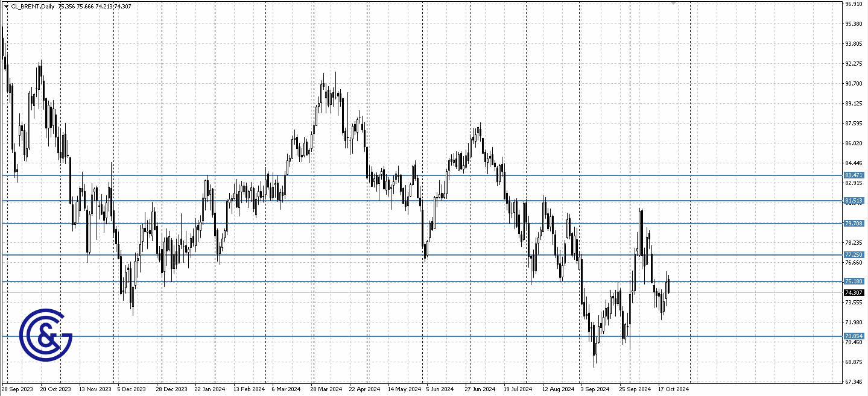The width and height of the screenshot is (868, 396).
Task: Click the 79.708 level marker on price axis
Action: (853, 223)
